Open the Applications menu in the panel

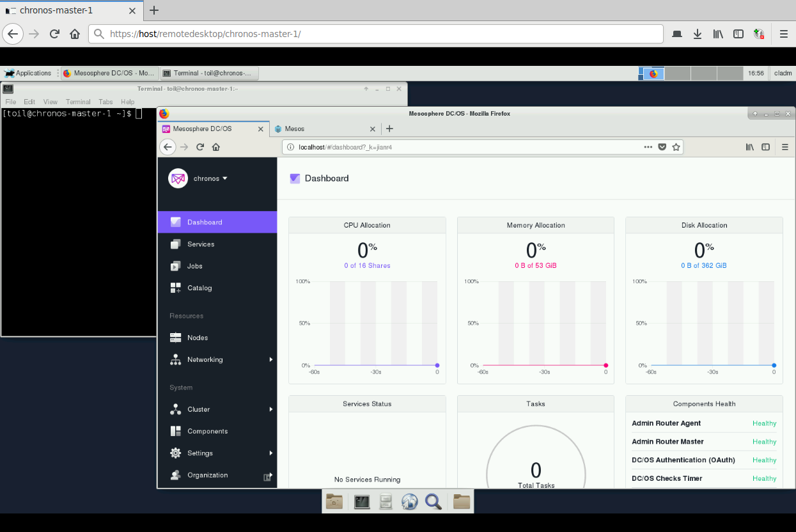point(28,74)
